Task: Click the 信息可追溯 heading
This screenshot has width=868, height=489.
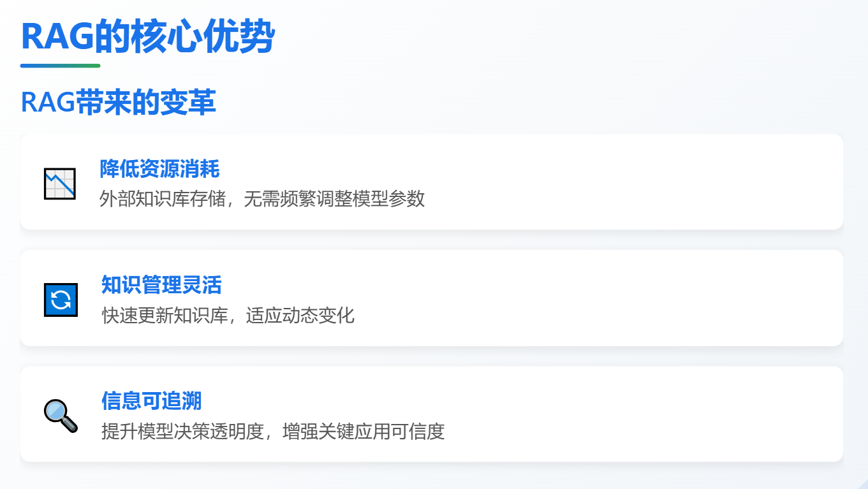Action: click(x=152, y=401)
